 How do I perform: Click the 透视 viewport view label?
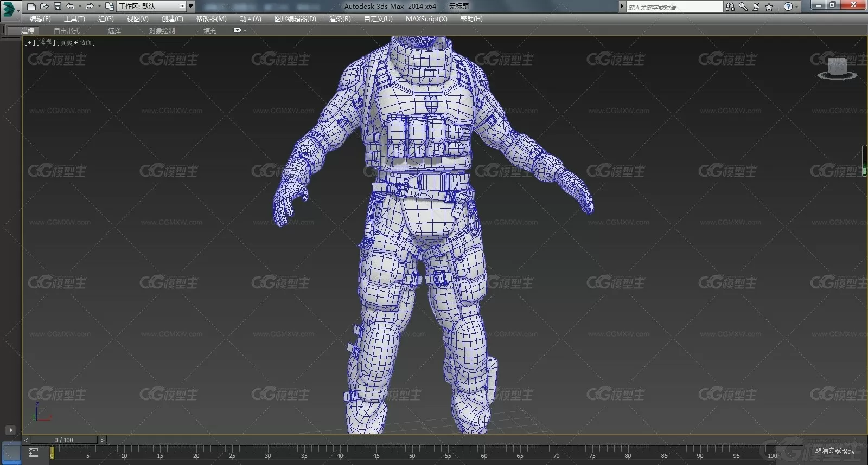(46, 42)
